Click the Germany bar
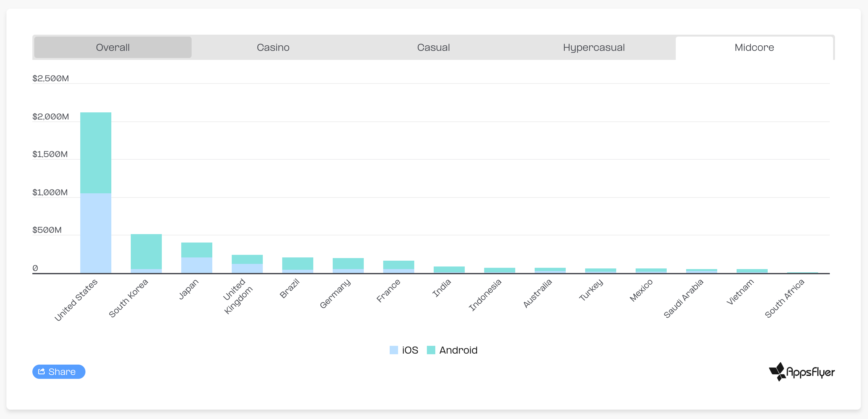 point(348,266)
